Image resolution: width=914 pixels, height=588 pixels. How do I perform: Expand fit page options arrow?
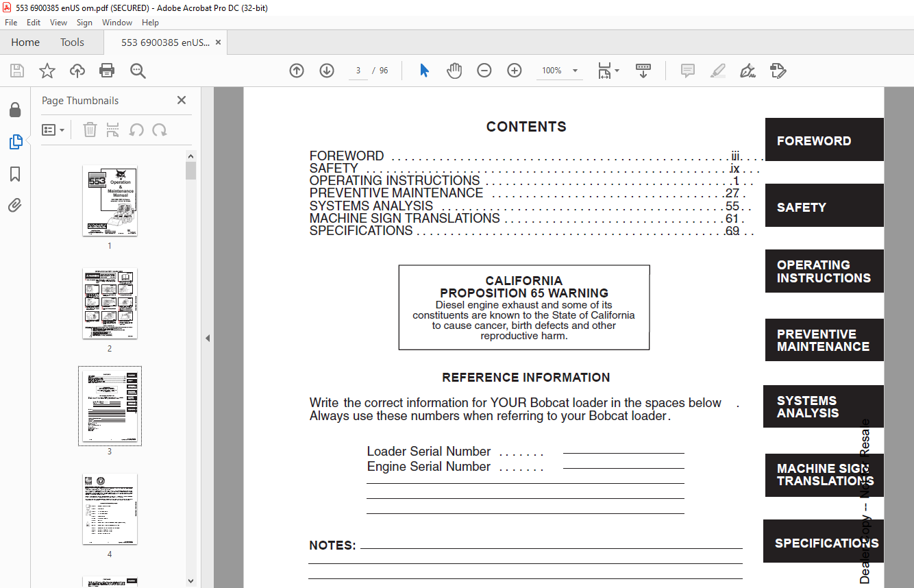point(617,71)
